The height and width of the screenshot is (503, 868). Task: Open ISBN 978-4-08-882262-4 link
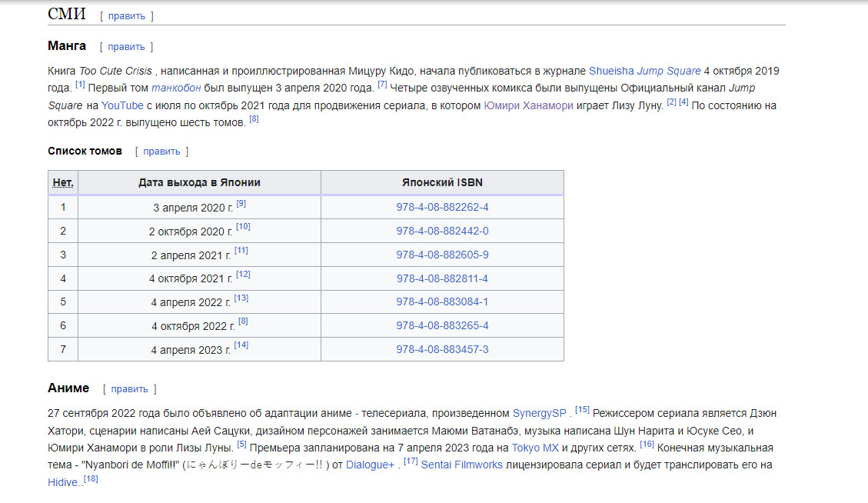click(442, 208)
